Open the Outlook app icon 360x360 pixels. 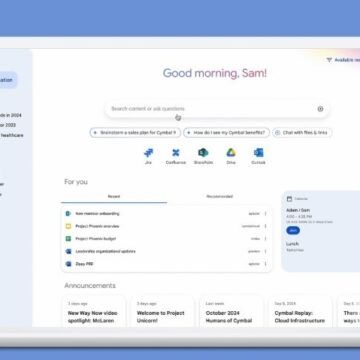[258, 153]
